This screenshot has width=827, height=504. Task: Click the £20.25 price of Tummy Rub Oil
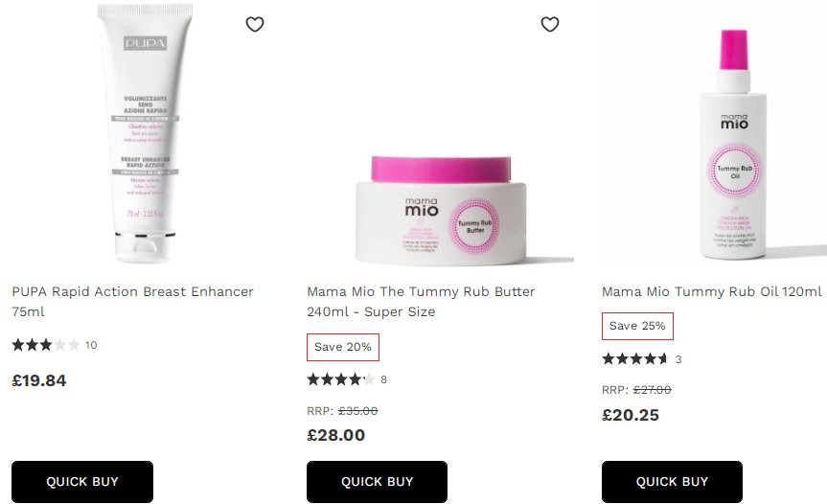631,415
